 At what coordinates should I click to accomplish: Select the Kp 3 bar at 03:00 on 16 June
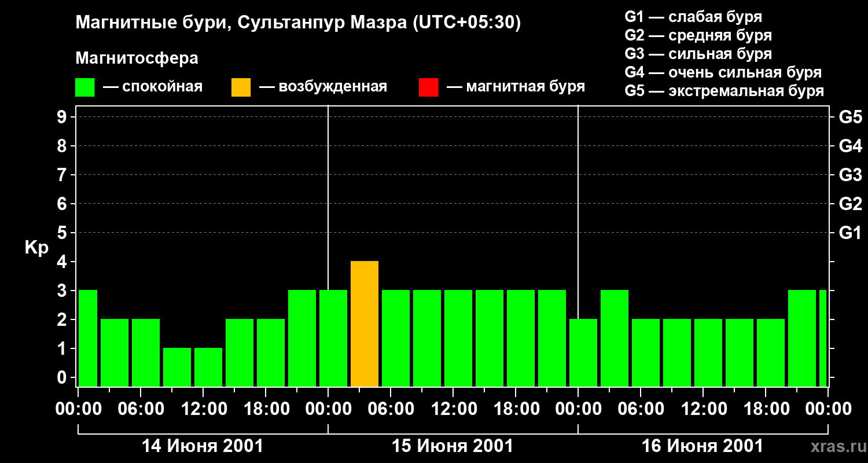pyautogui.click(x=615, y=339)
